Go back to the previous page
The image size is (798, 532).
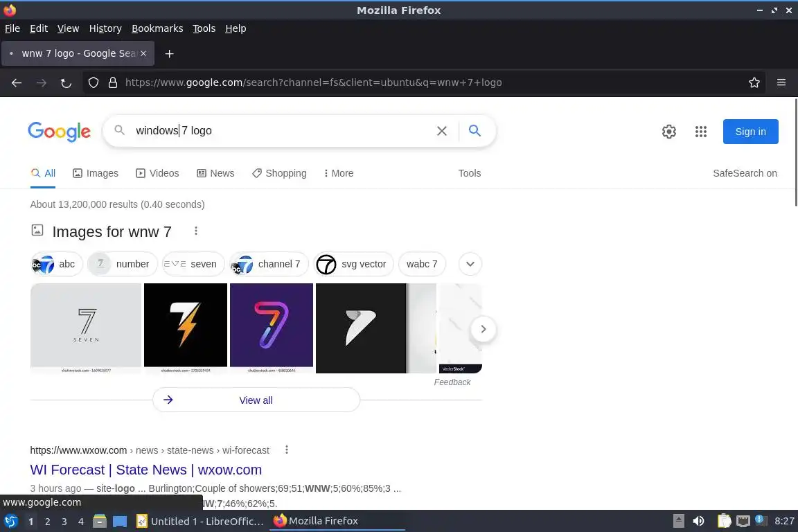(17, 82)
